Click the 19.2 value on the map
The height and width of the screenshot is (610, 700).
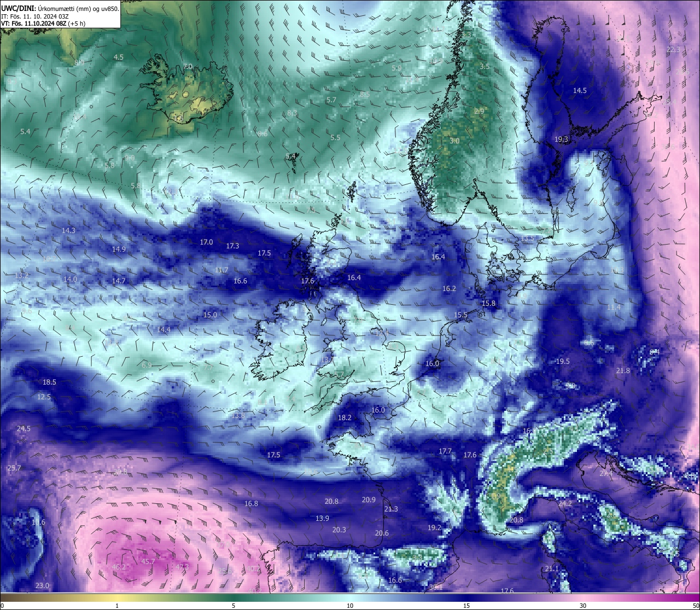tap(434, 527)
